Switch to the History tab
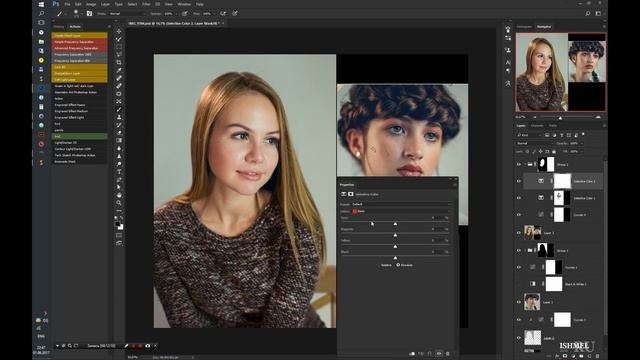Screen dimensions: 640x360 [58, 27]
